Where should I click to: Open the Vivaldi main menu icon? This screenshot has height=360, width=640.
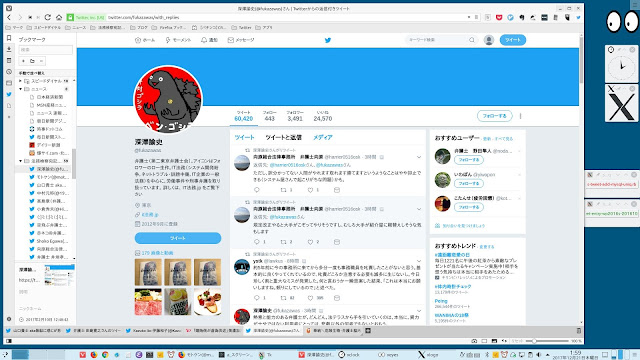click(9, 8)
